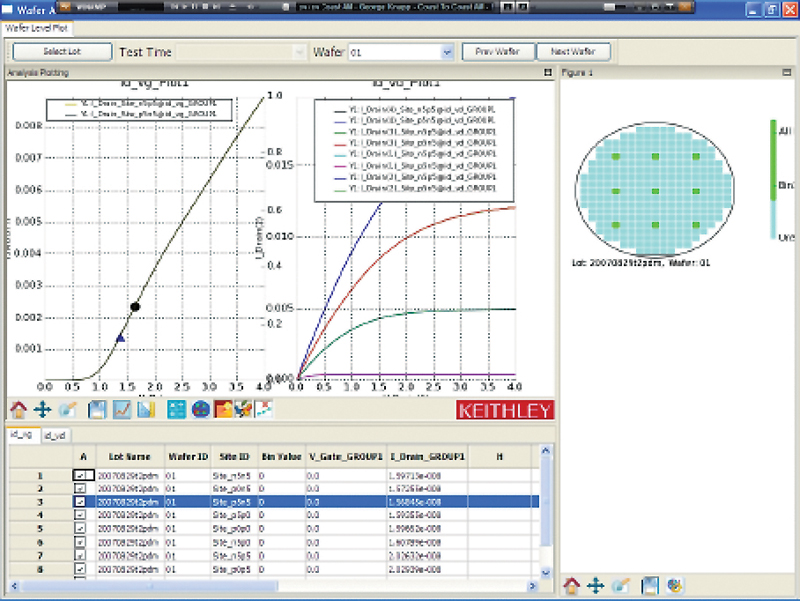Switch to the id_vd data tab
The image size is (800, 601).
(57, 434)
